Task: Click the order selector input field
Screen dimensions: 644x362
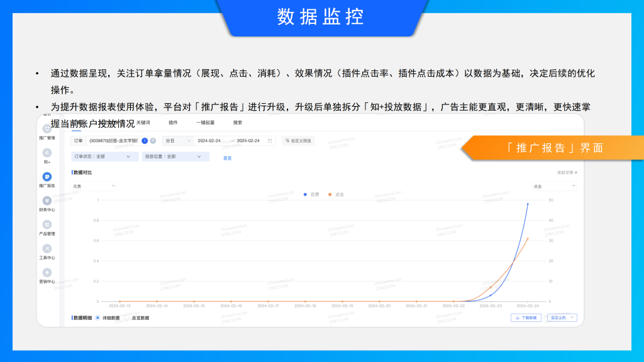Action: tap(113, 141)
